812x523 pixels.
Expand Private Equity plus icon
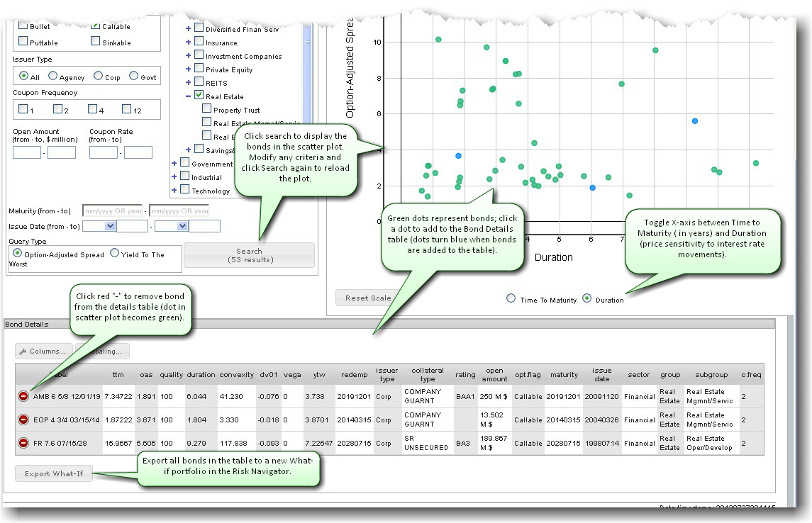point(189,69)
